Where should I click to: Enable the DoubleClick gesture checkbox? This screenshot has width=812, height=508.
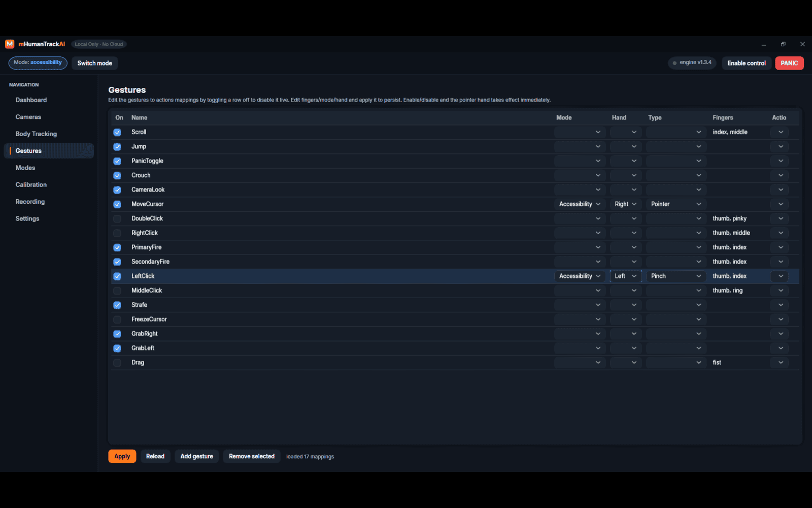click(x=117, y=218)
